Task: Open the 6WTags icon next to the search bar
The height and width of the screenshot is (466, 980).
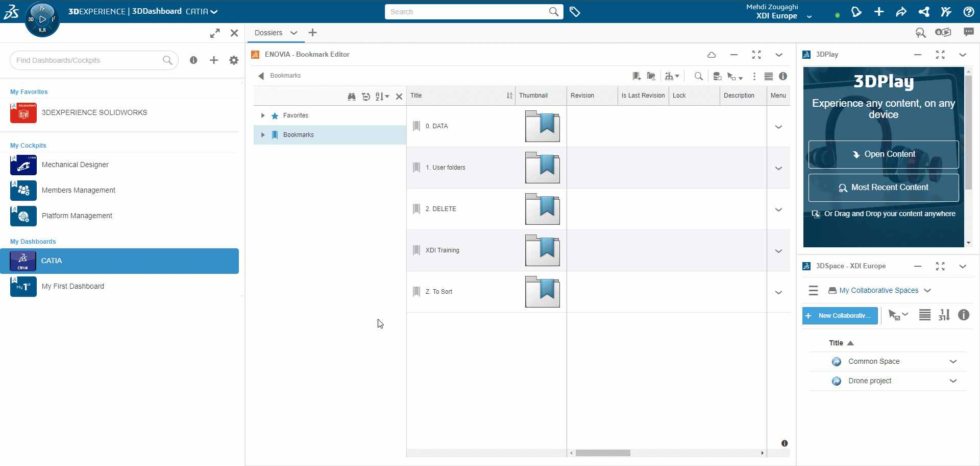Action: point(575,12)
